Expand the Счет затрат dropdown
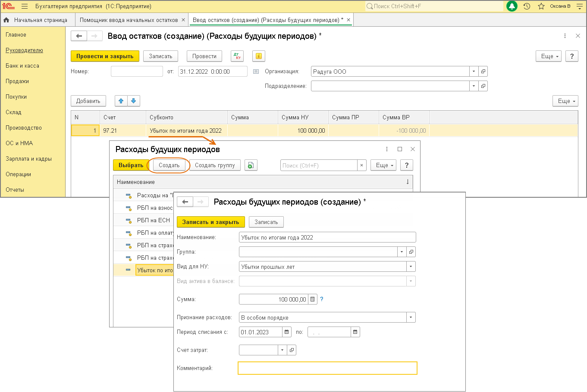Screen dimensions: 587x392 283,350
